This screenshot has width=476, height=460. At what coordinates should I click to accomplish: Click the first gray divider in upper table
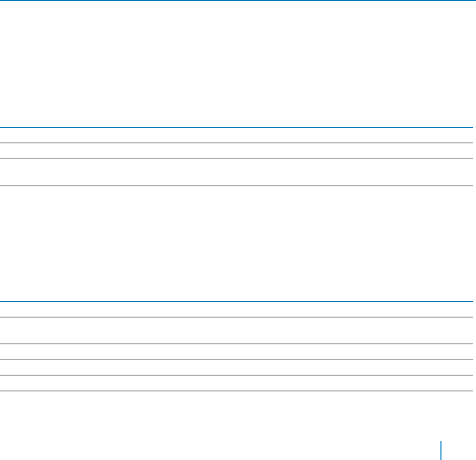(236, 143)
